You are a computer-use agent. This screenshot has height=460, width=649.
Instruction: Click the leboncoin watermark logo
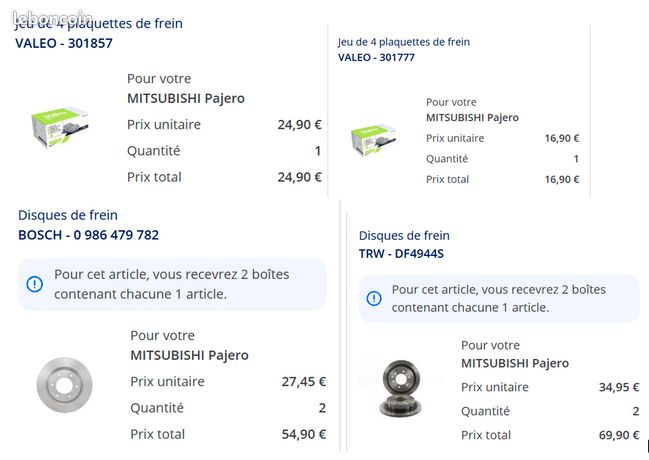tap(52, 18)
